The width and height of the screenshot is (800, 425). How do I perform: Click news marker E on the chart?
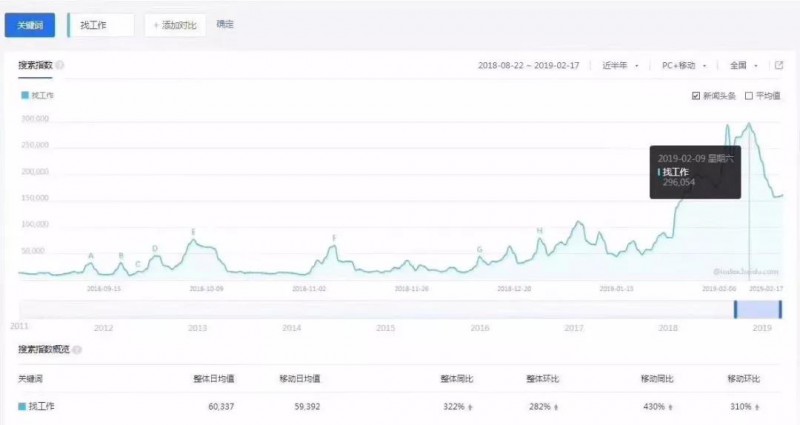pyautogui.click(x=193, y=232)
